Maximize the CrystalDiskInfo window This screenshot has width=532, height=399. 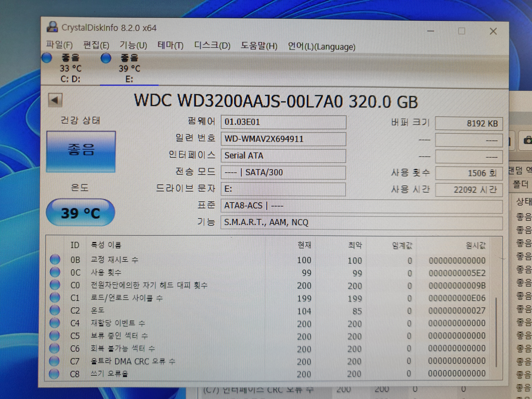(462, 31)
